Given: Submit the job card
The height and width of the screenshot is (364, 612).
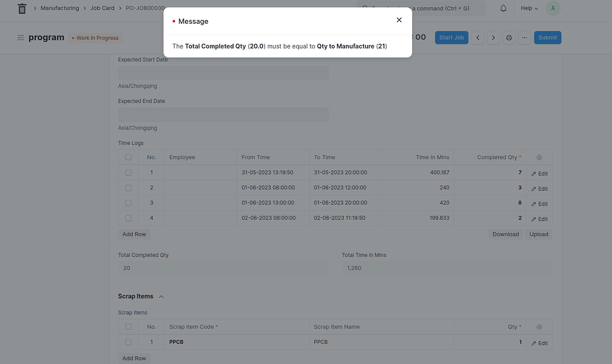Looking at the screenshot, I should pos(547,37).
